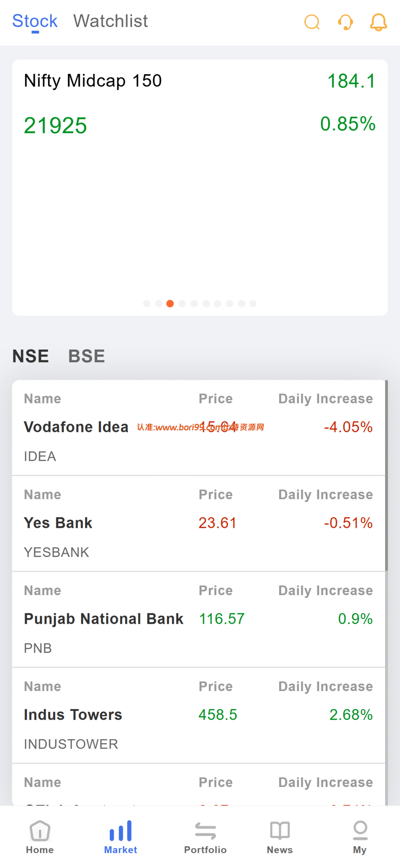400x868 pixels.
Task: Select the Stock tab
Action: tap(35, 21)
